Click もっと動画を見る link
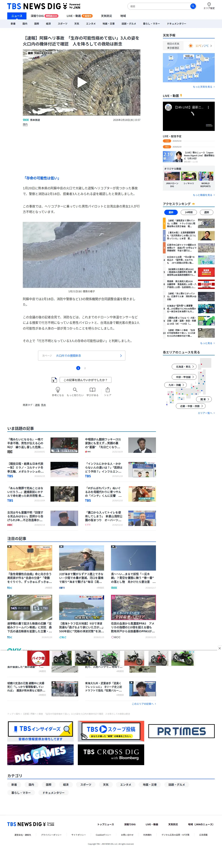Image resolution: width=222 pixels, height=868 pixels. (203, 195)
